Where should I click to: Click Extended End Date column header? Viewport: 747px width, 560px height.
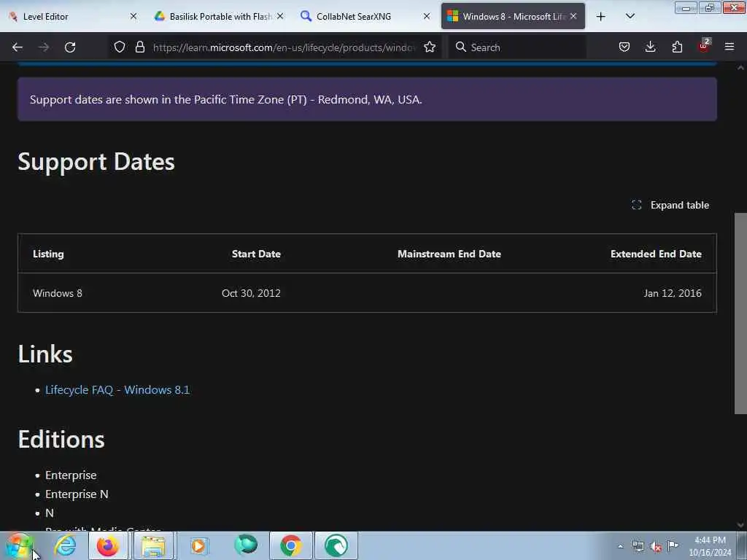click(x=656, y=254)
